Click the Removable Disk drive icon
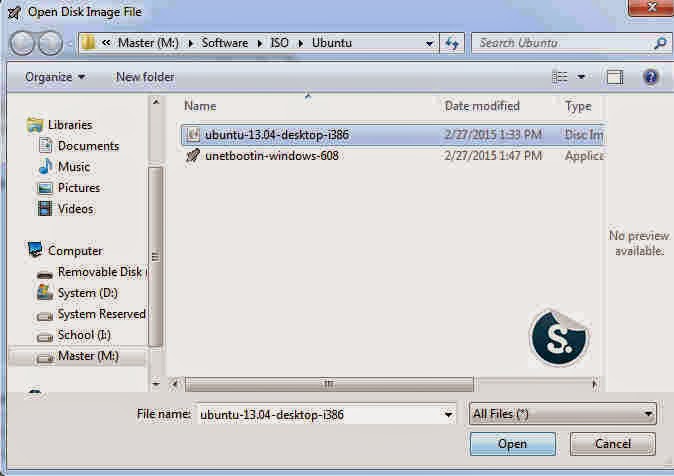 (x=45, y=274)
